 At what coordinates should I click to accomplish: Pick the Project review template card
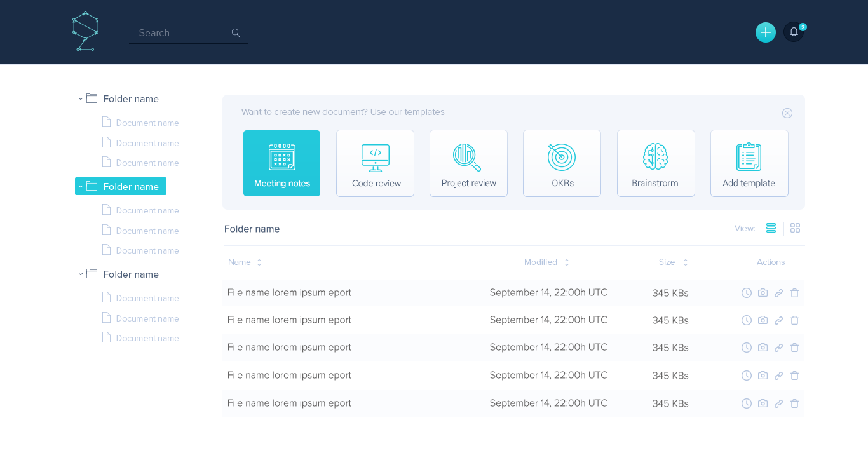coord(469,163)
